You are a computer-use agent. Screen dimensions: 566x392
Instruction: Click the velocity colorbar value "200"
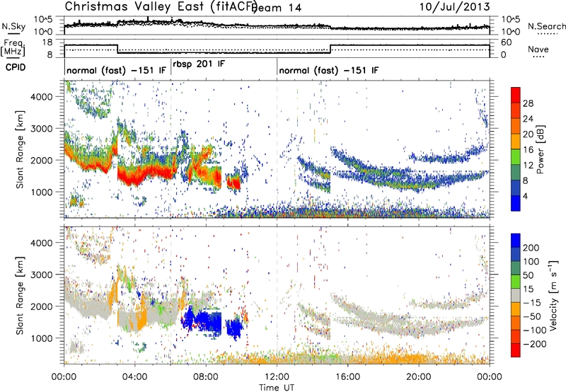(x=531, y=248)
